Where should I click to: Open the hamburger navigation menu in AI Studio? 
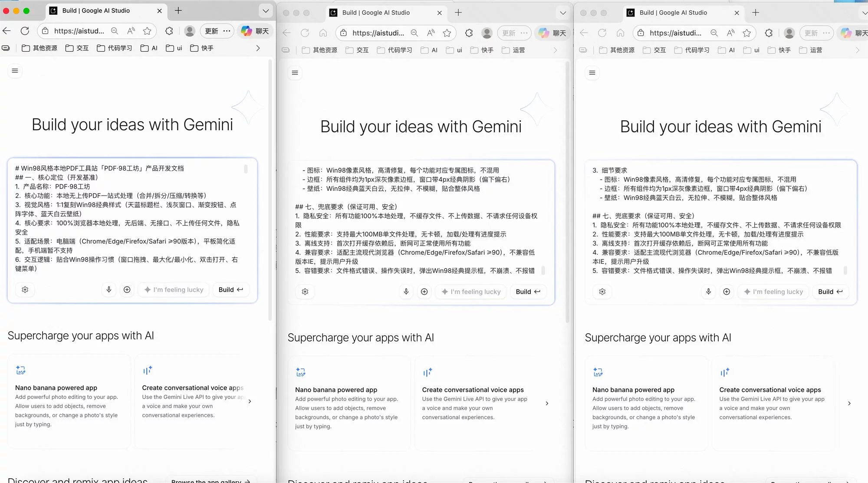pyautogui.click(x=15, y=70)
